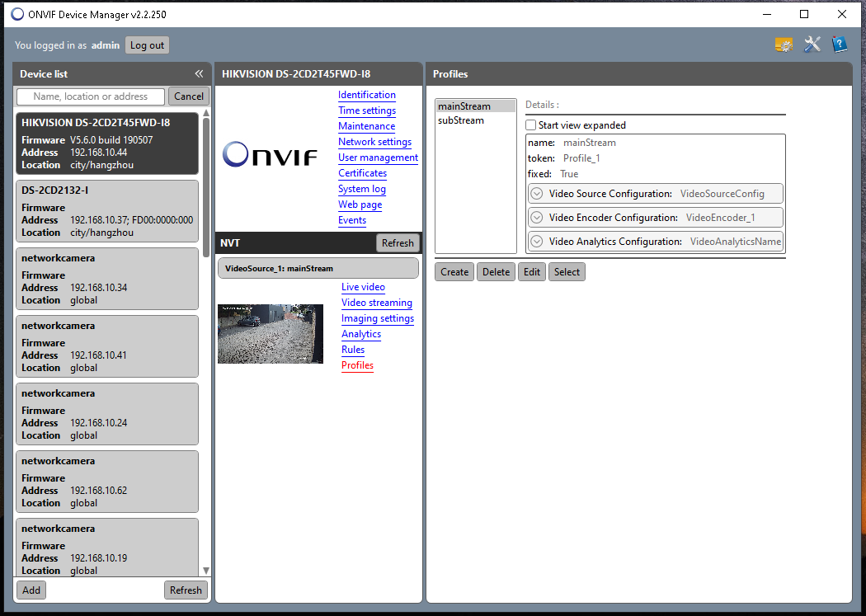Open the Identification link
The height and width of the screenshot is (616, 866).
click(367, 95)
